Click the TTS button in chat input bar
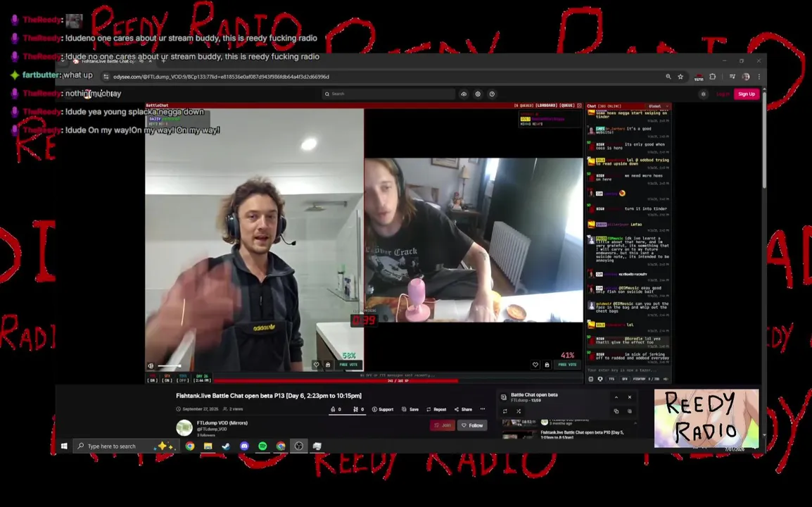 point(611,379)
